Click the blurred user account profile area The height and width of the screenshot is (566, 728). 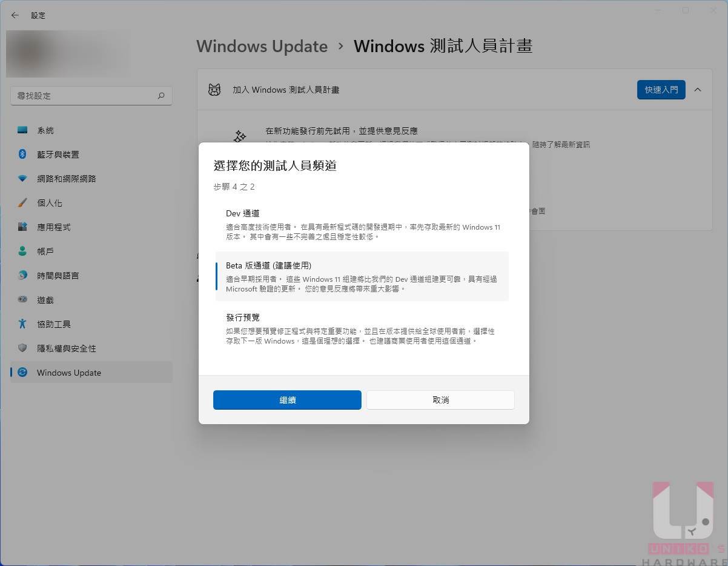click(68, 54)
